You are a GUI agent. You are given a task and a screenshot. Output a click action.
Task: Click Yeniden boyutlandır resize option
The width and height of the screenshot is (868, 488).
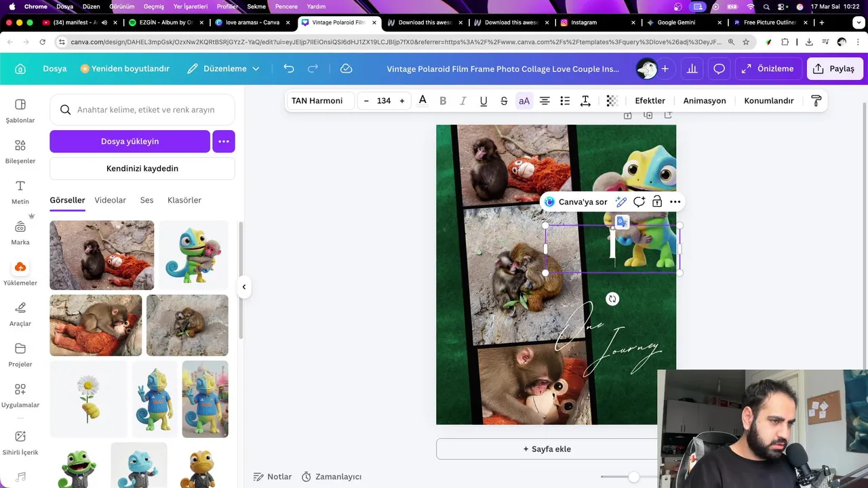(125, 68)
